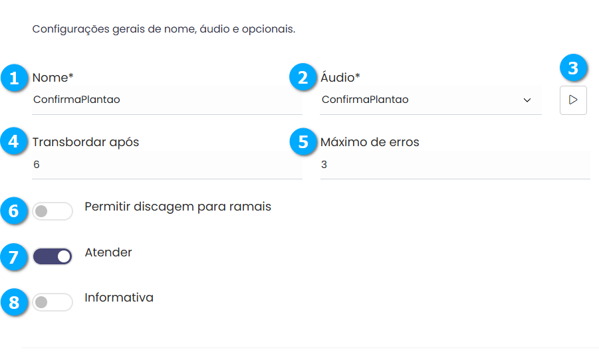Click the Máximo de erros field
This screenshot has width=599, height=364.
[x=454, y=165]
